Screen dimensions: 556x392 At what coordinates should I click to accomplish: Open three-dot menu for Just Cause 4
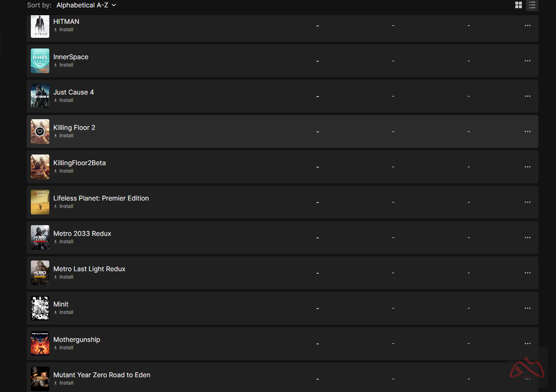coord(528,96)
